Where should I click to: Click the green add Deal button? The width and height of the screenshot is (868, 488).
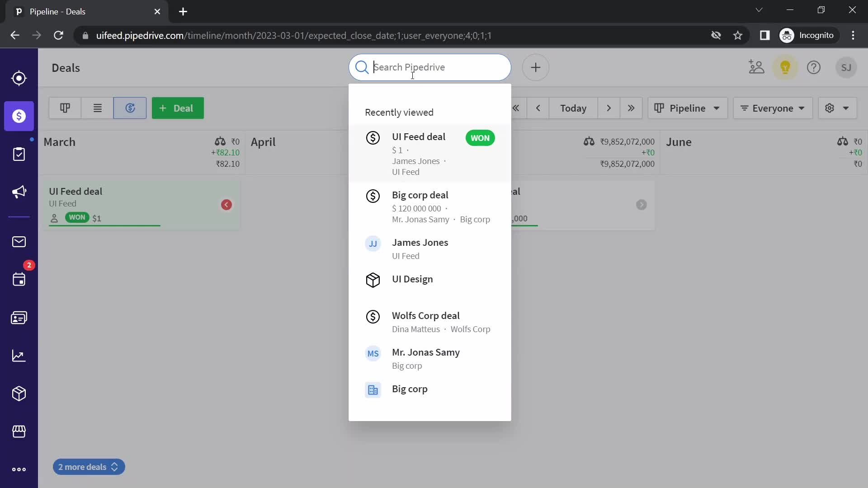(178, 108)
